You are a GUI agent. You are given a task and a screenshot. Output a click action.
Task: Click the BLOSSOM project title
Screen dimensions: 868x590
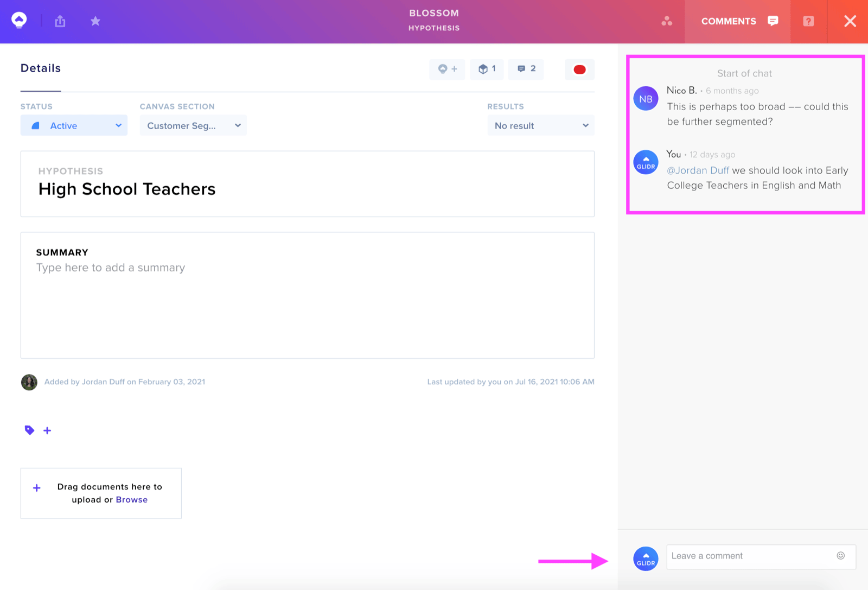coord(434,13)
